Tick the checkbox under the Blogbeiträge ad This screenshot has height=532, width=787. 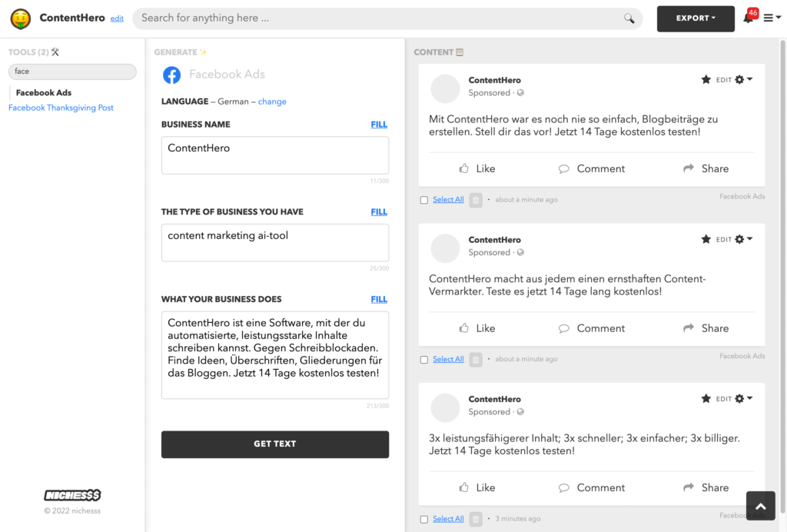424,200
